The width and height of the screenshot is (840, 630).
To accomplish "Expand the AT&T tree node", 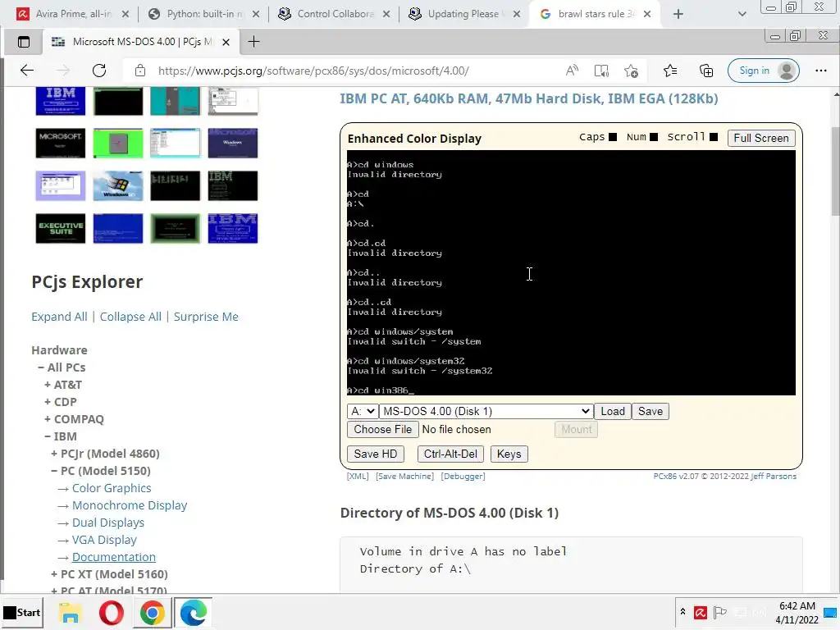I will (x=48, y=385).
